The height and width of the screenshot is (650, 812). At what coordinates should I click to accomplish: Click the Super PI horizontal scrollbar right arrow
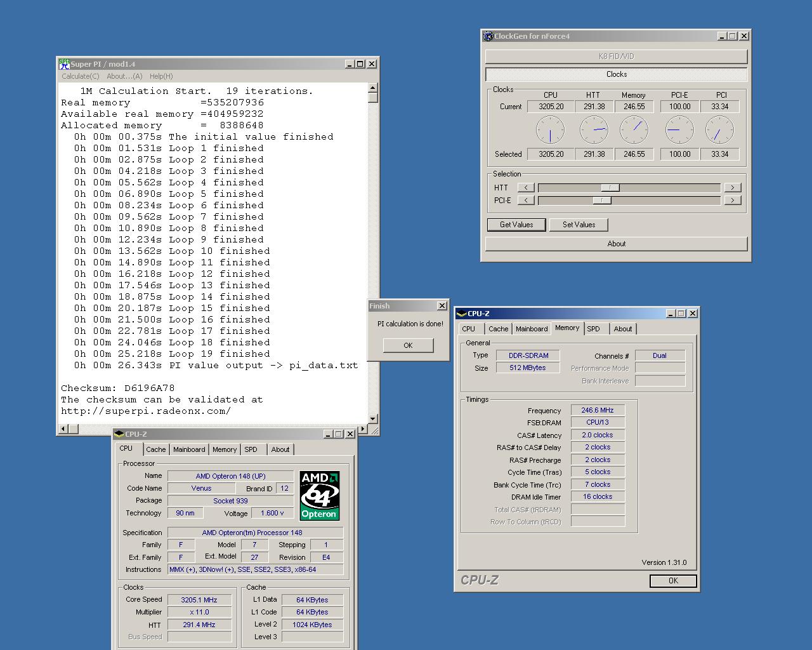click(363, 428)
